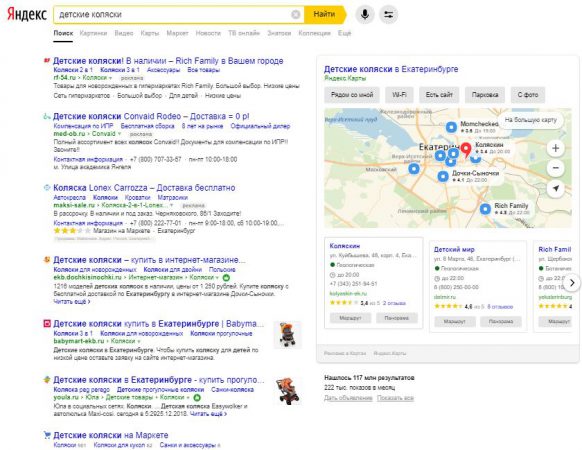Click the shopping cart icon of Маркет result
The image size is (582, 450).
click(47, 435)
